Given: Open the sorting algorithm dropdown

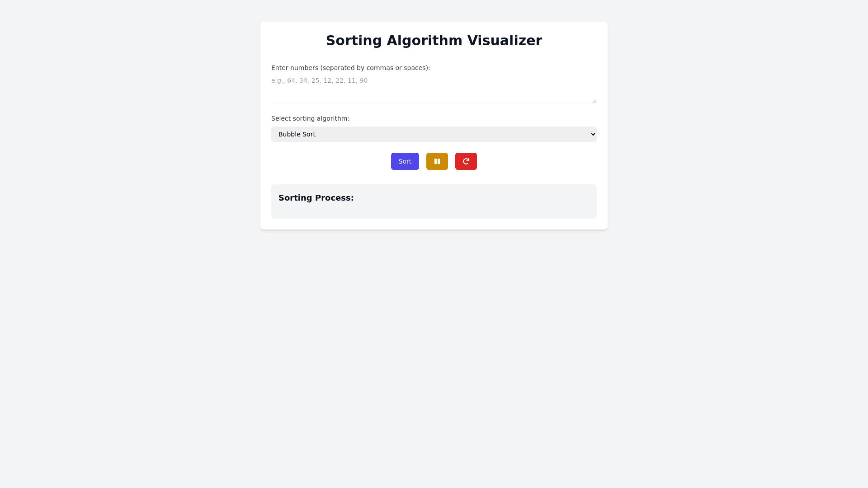Looking at the screenshot, I should (x=433, y=134).
